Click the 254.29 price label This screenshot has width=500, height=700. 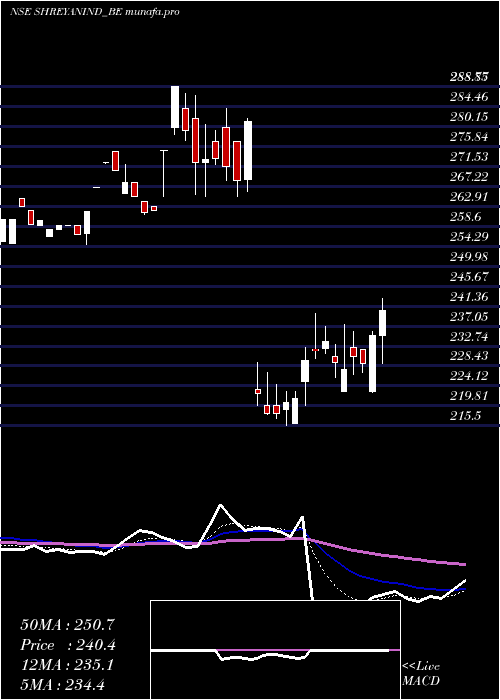click(x=468, y=237)
